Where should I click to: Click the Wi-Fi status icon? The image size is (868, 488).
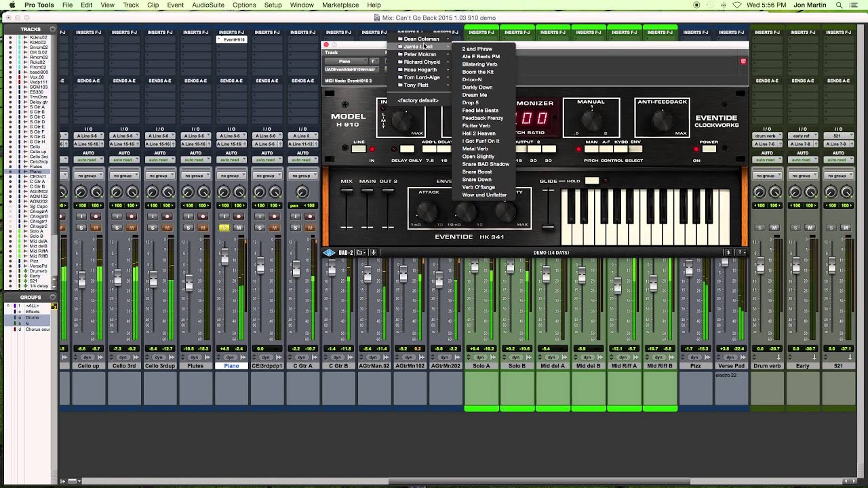(x=737, y=5)
